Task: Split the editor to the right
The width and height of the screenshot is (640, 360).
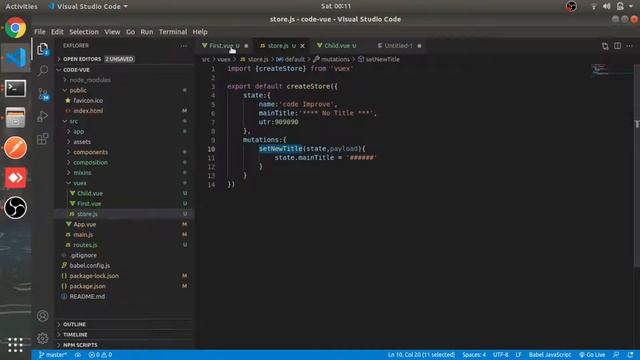Action: 618,46
